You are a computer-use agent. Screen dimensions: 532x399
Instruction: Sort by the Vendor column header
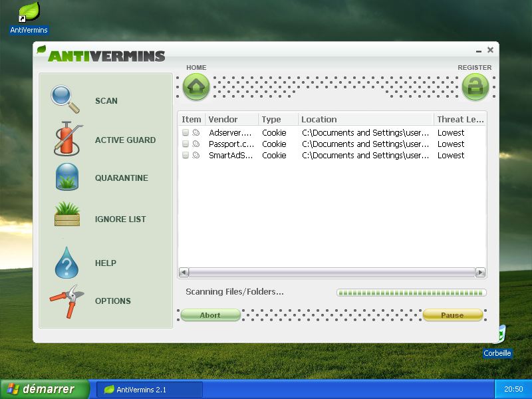pyautogui.click(x=231, y=119)
